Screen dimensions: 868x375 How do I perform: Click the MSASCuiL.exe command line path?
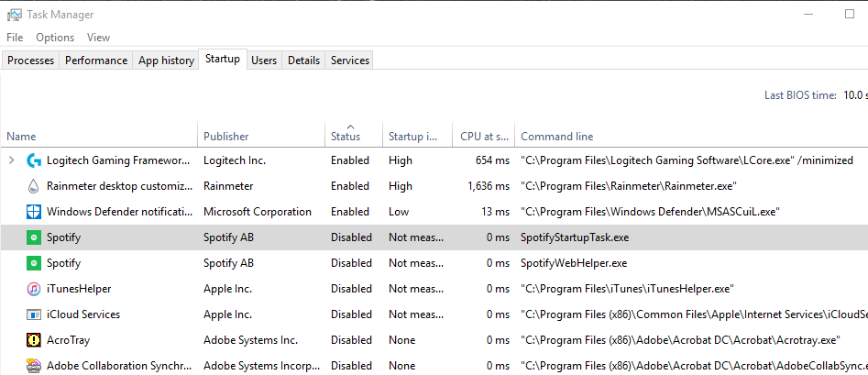coord(651,212)
